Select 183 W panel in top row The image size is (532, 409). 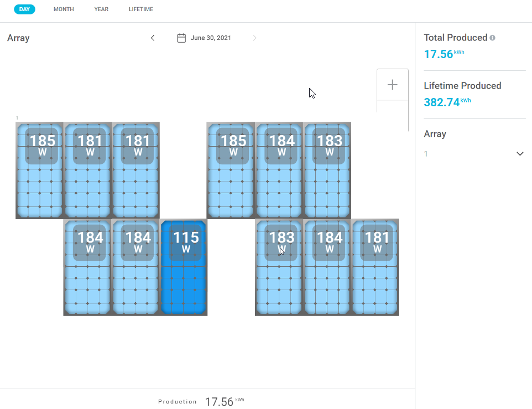[x=327, y=170]
